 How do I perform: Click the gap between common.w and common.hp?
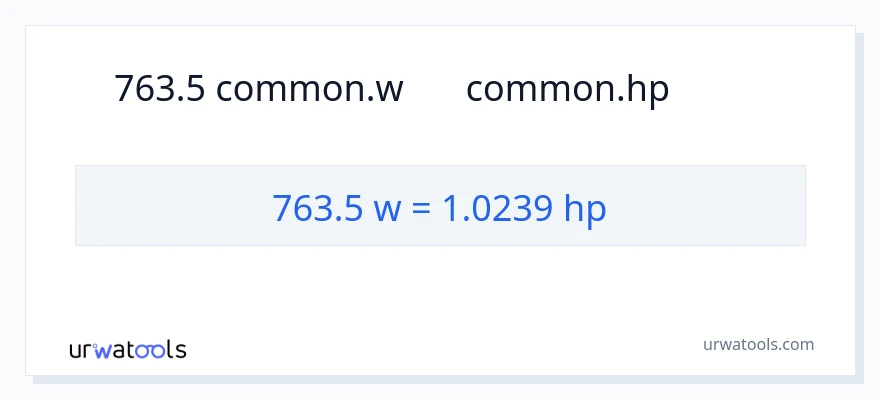coord(434,89)
